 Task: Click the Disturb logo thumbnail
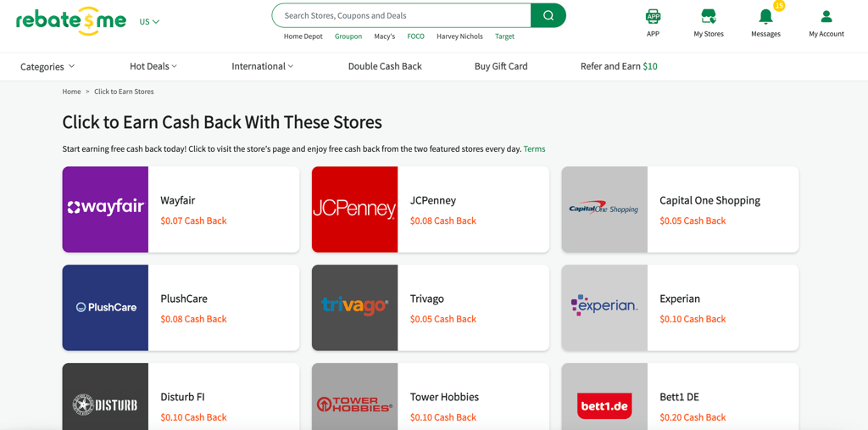point(105,397)
